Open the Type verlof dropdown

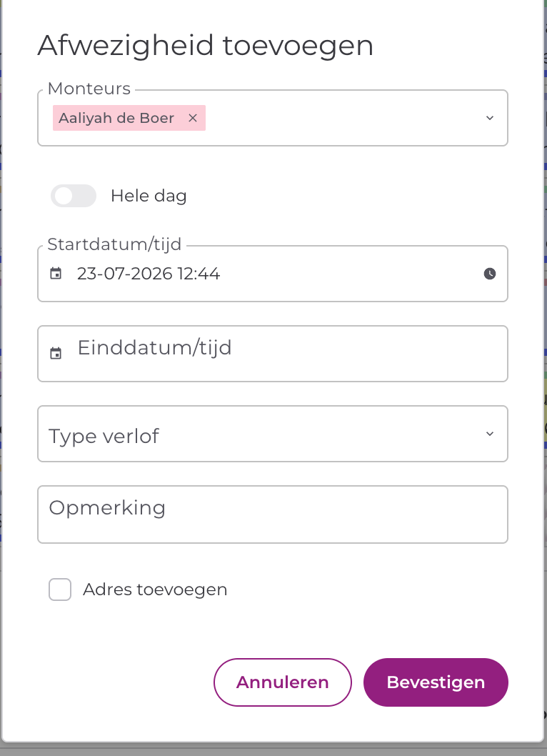(273, 434)
